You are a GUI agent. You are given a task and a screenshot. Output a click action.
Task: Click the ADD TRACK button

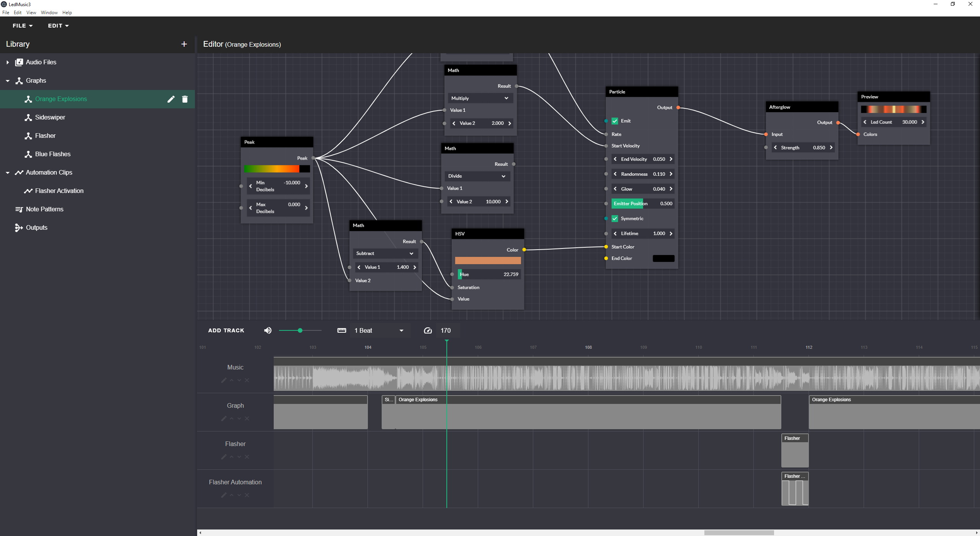coord(226,330)
